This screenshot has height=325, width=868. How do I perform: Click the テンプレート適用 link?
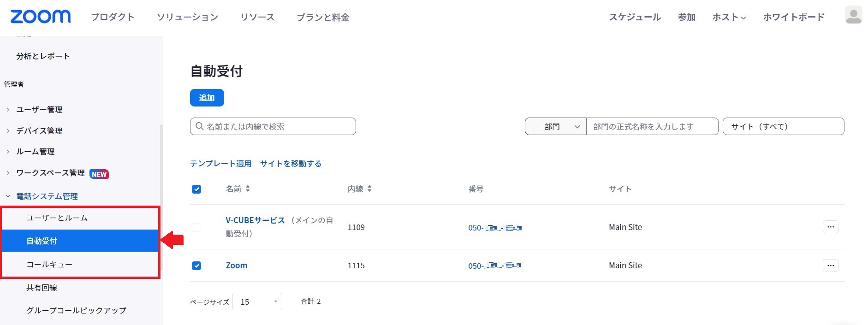(220, 164)
